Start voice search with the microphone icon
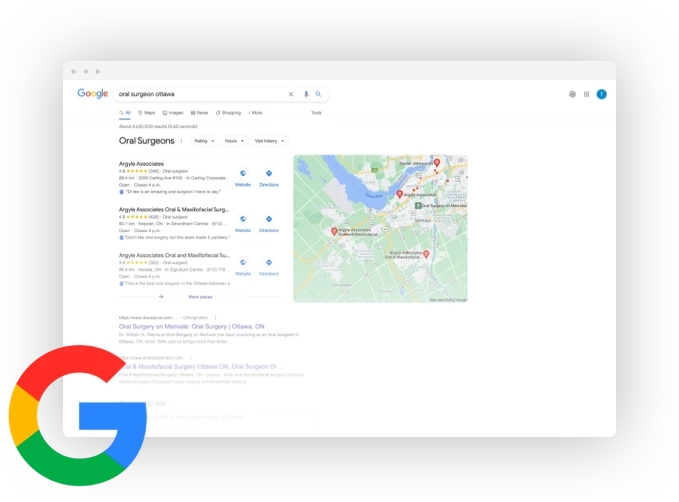Screen dimensions: 679x502 (x=306, y=94)
